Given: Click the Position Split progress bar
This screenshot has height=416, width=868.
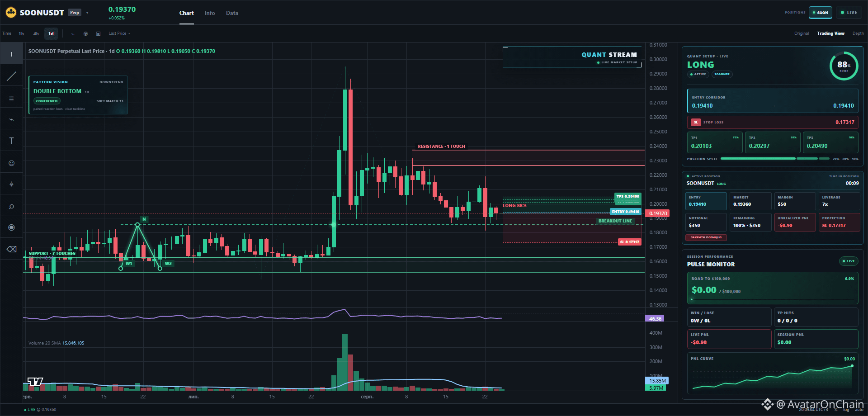Looking at the screenshot, I should pyautogui.click(x=775, y=159).
